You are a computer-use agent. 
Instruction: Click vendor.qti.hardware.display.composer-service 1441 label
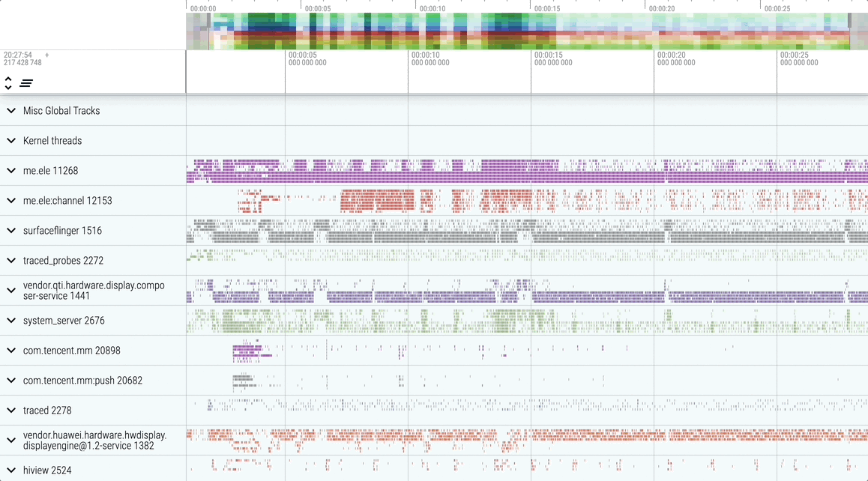[x=93, y=291]
